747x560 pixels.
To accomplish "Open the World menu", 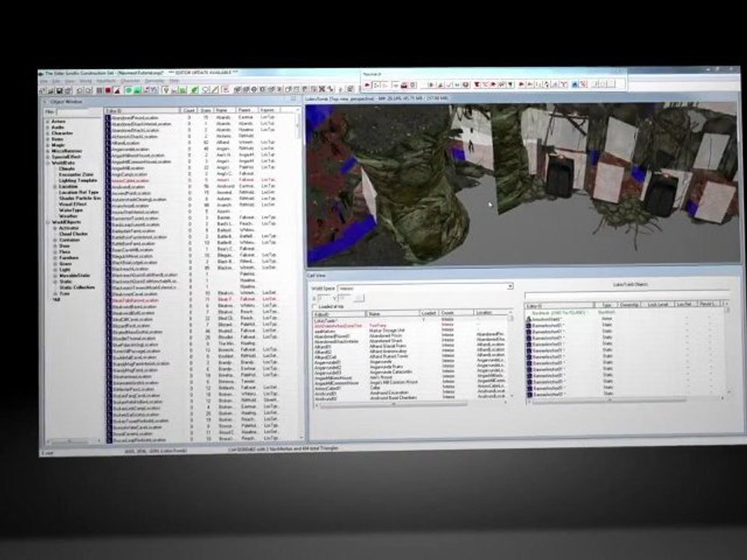I will (86, 82).
